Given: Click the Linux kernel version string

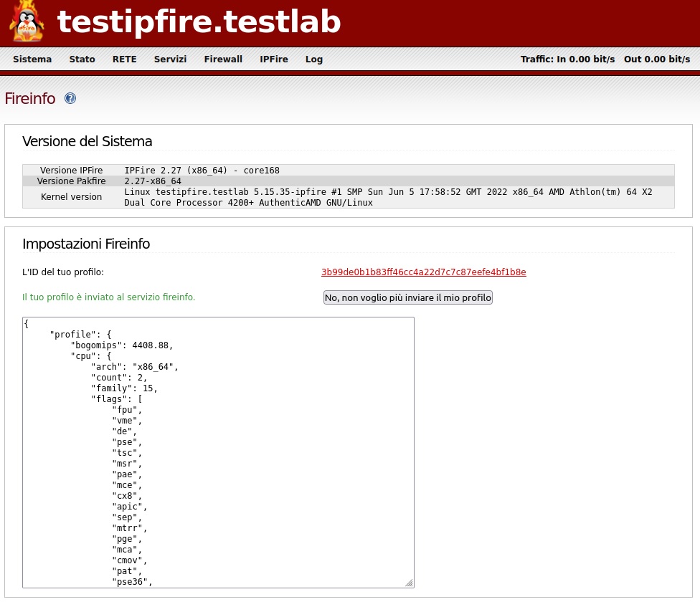Looking at the screenshot, I should (x=388, y=197).
